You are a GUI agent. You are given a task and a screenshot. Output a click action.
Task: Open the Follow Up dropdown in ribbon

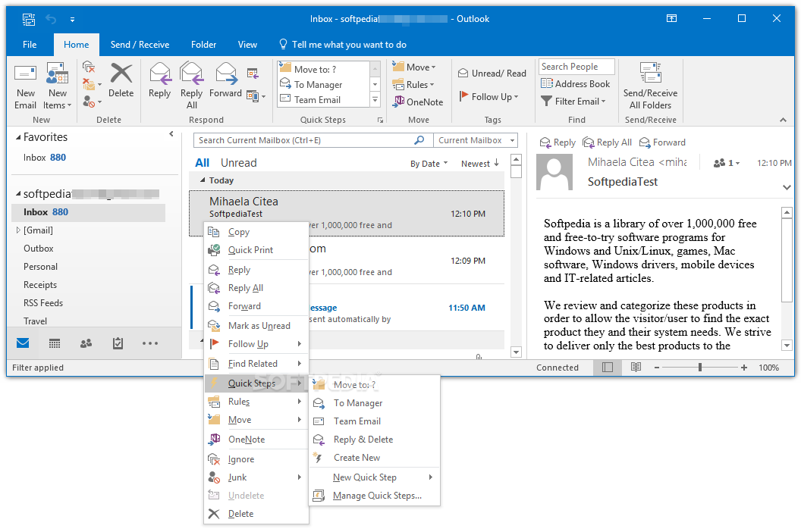(x=489, y=96)
